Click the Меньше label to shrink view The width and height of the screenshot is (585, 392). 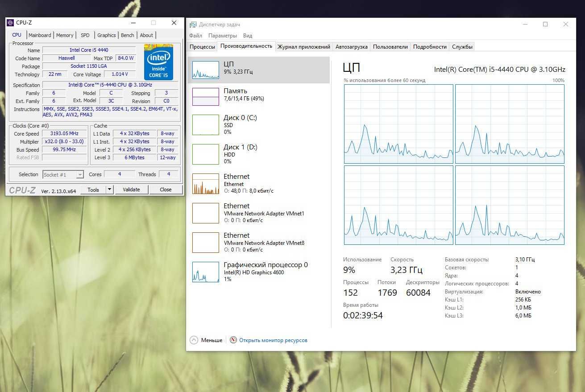[x=212, y=340]
